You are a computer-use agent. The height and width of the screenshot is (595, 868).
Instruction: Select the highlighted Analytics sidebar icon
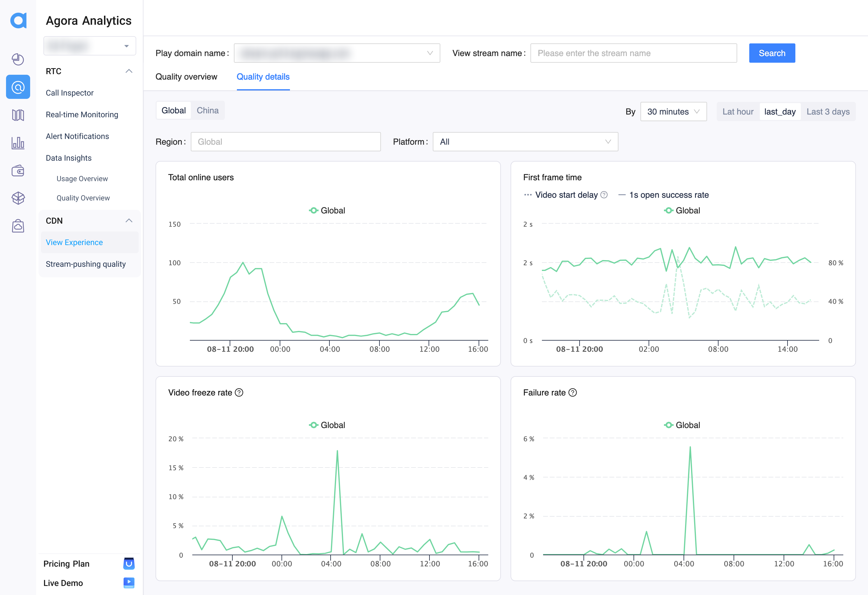(18, 87)
